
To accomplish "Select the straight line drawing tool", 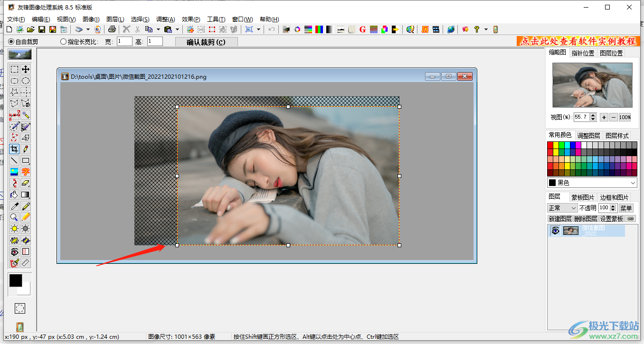I will point(15,160).
